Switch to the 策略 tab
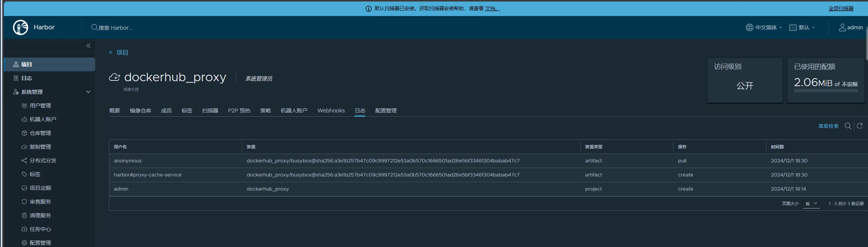This screenshot has height=247, width=868. (x=265, y=111)
